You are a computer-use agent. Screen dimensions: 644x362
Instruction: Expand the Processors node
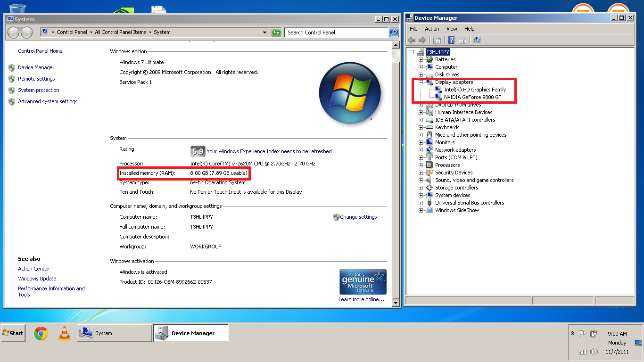tap(421, 165)
